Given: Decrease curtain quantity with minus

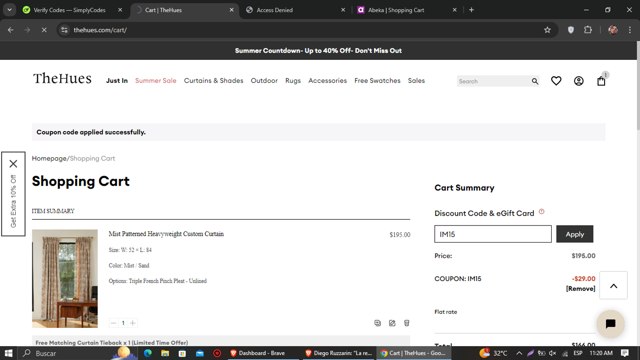Looking at the screenshot, I should [x=113, y=323].
